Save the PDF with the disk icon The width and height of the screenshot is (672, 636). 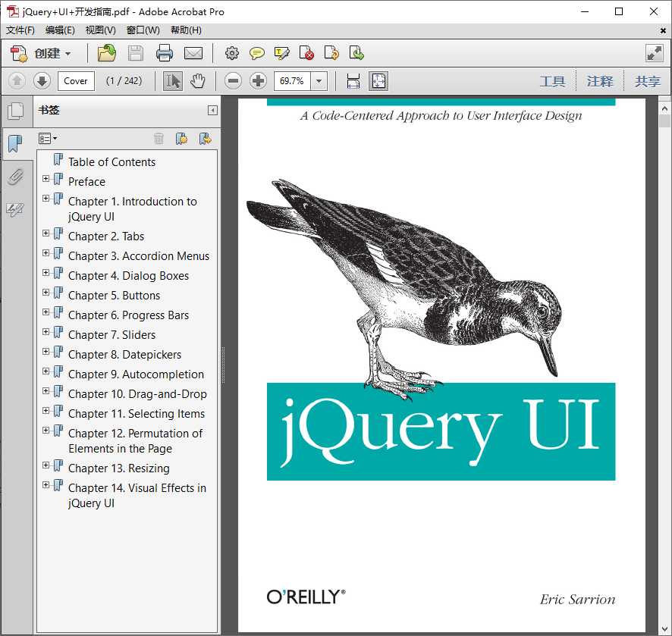pos(136,53)
